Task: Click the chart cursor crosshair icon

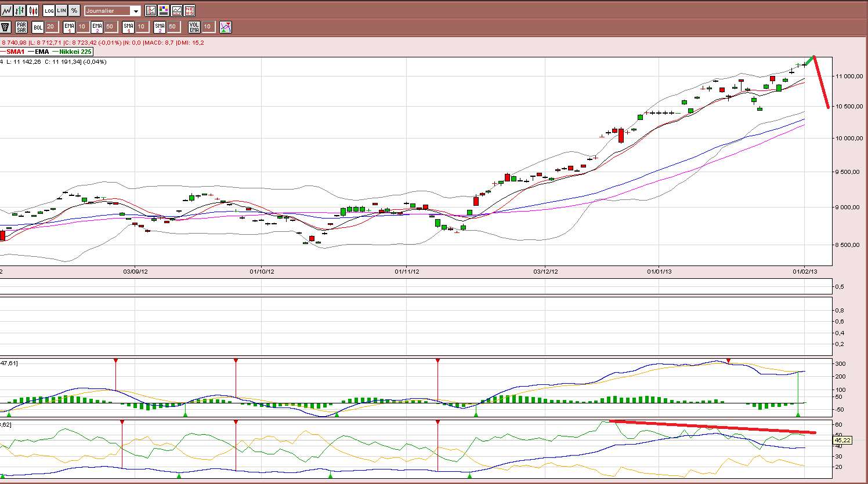Action: pyautogui.click(x=151, y=10)
